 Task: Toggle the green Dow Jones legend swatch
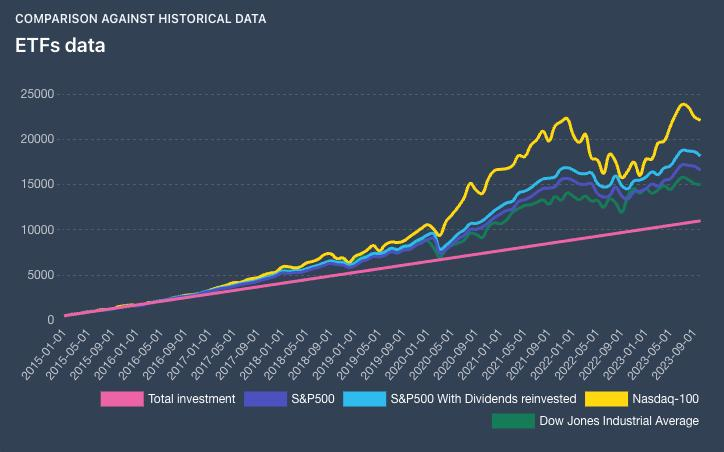pos(513,421)
